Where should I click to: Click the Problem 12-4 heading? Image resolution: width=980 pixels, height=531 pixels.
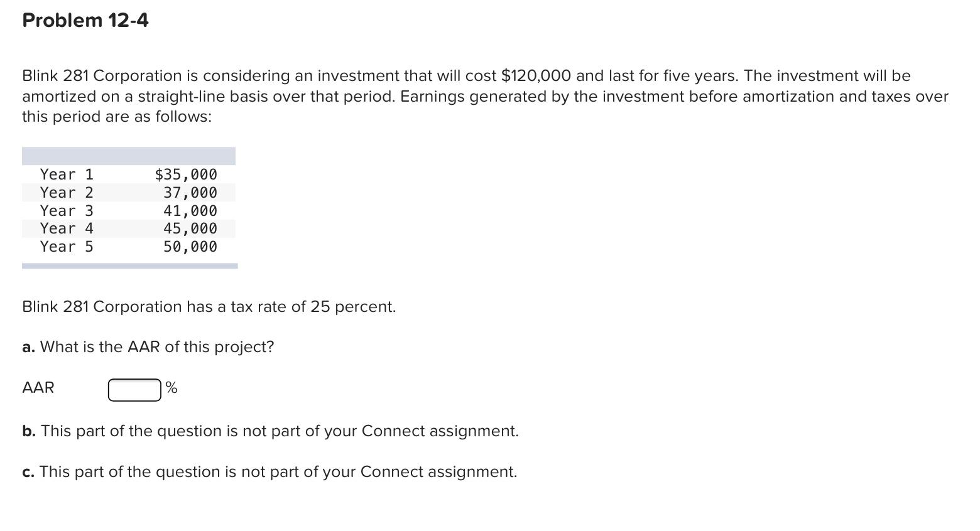85,20
